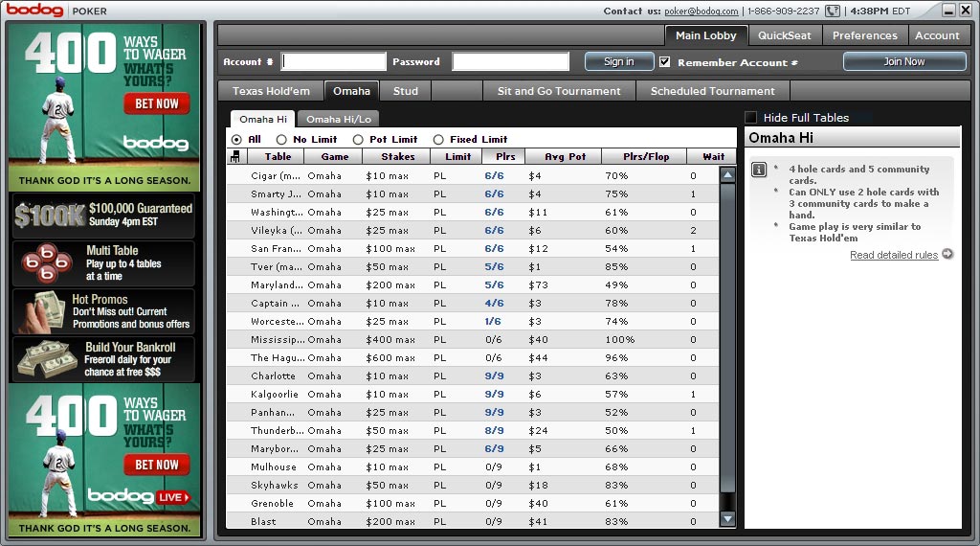Select the San Fran... $100 max table

coord(473,248)
